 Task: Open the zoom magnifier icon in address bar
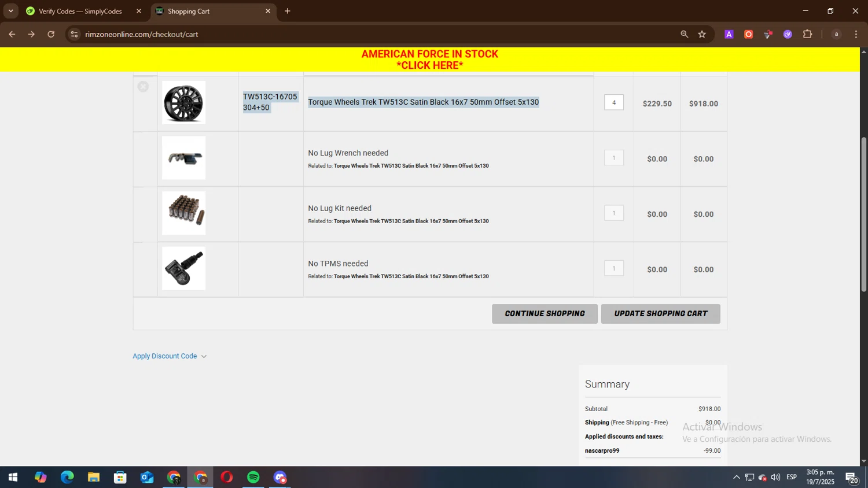685,34
